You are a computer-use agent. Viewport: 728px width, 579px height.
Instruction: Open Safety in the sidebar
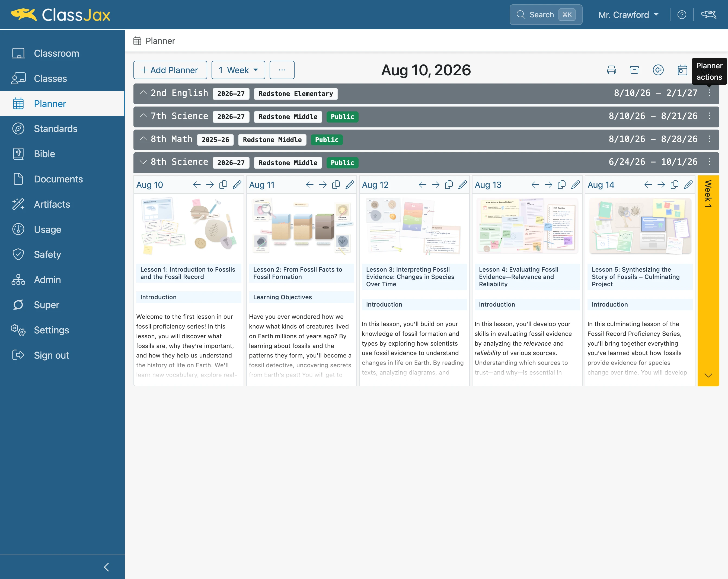coord(62,255)
